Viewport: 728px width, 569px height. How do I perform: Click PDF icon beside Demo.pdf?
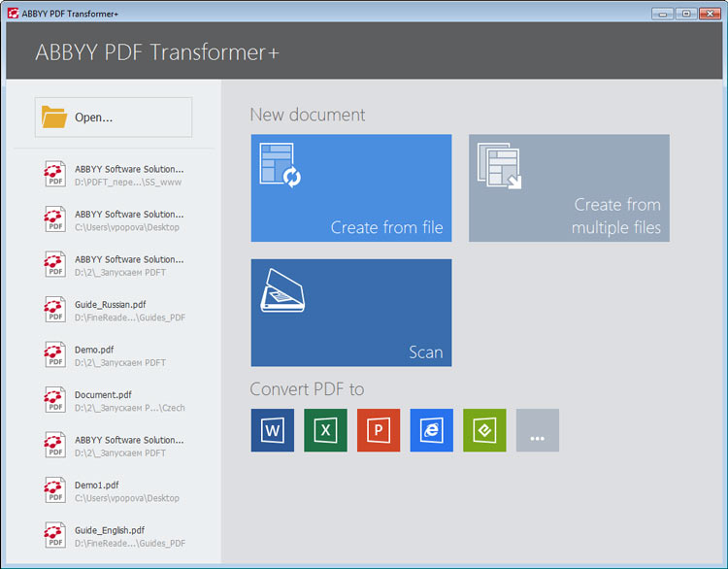[x=54, y=354]
